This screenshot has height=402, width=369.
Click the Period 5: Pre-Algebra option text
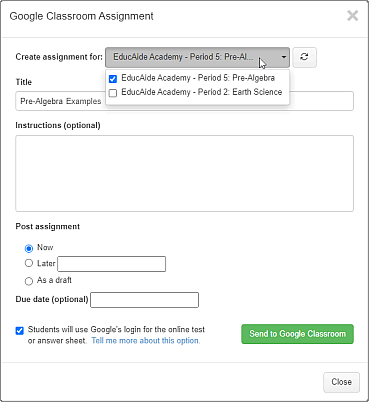(x=198, y=78)
